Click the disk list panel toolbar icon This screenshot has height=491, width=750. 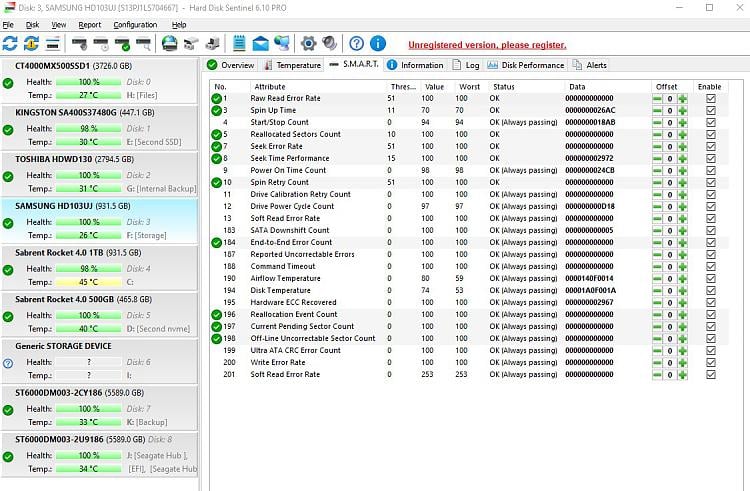pos(53,44)
